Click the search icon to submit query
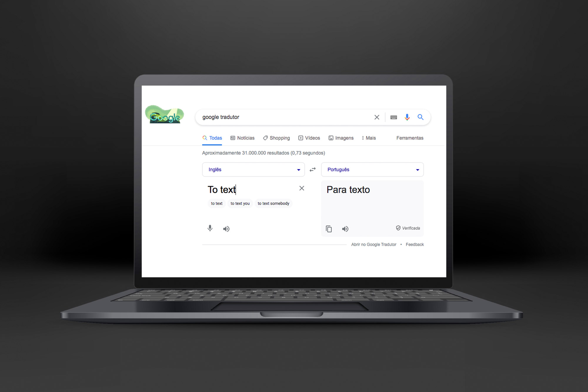Viewport: 588px width, 392px height. [419, 117]
